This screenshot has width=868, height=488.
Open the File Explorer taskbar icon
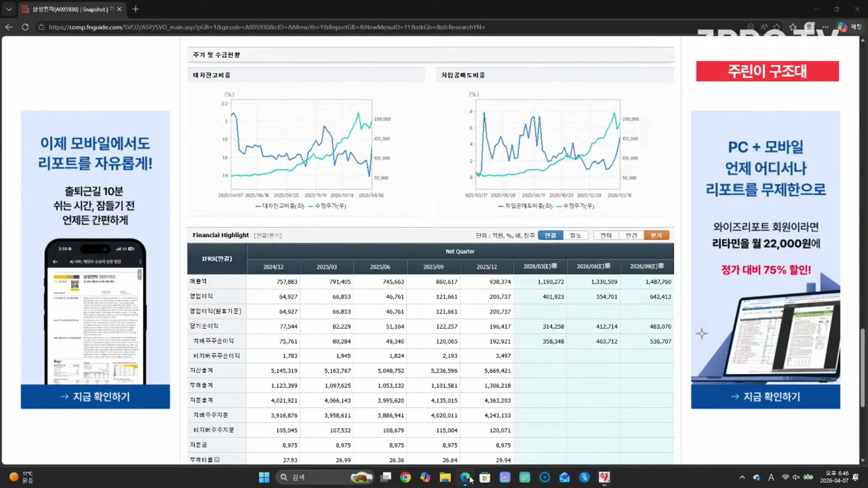445,477
